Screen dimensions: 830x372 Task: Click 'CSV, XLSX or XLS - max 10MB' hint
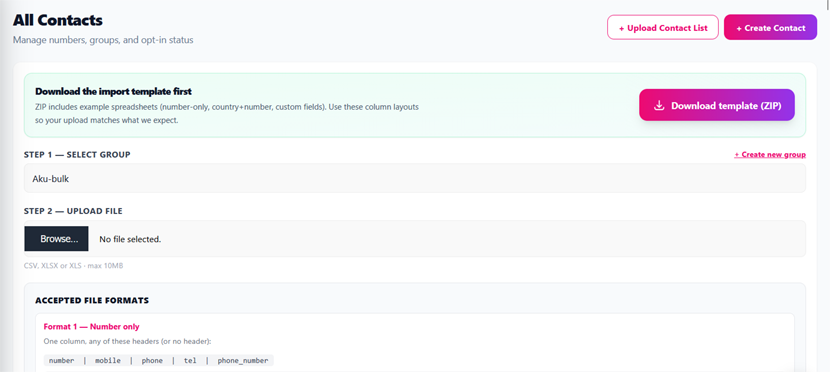pos(74,266)
